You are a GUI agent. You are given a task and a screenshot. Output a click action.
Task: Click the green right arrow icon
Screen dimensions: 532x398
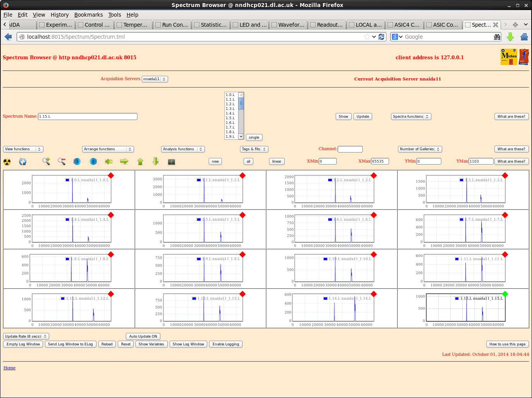(124, 161)
